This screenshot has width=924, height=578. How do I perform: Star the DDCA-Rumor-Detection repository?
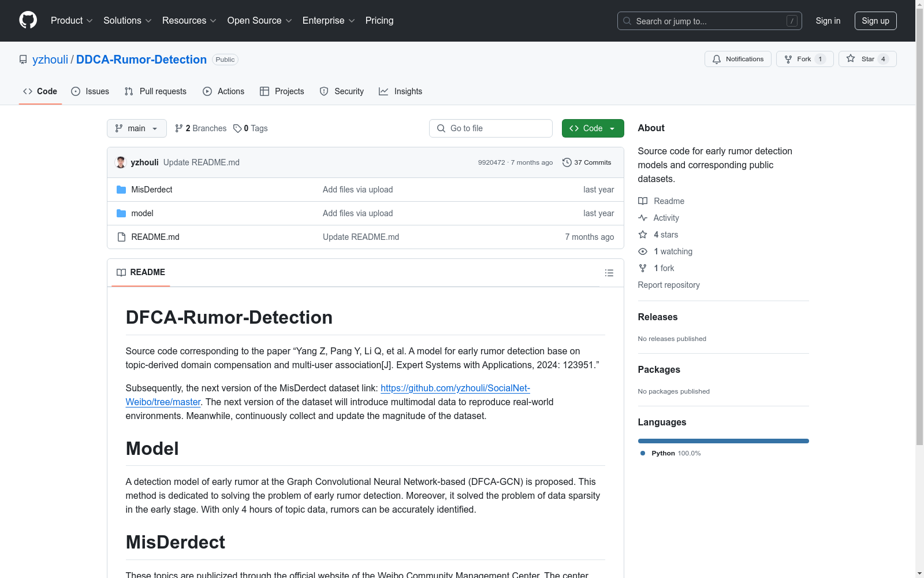867,59
